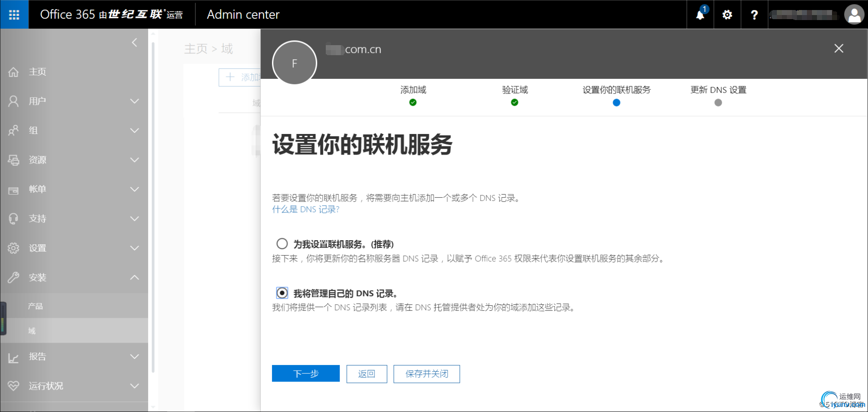Select 为我设置联机服务 radio option
This screenshot has height=412, width=868.
282,244
